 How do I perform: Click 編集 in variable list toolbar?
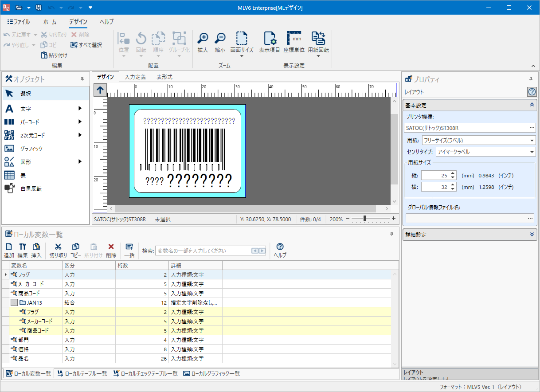point(23,251)
